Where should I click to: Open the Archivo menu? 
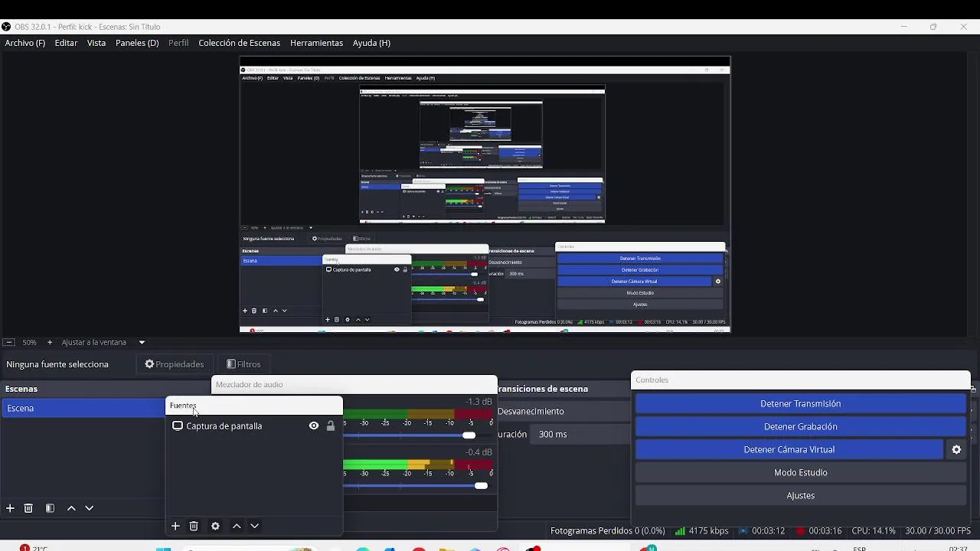click(25, 43)
